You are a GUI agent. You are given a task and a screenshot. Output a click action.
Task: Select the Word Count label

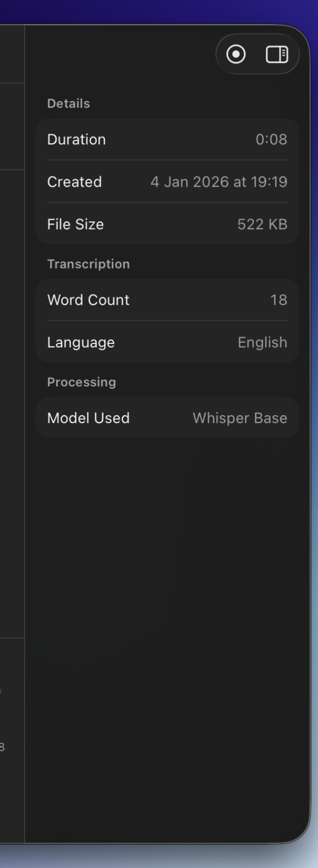pos(88,300)
